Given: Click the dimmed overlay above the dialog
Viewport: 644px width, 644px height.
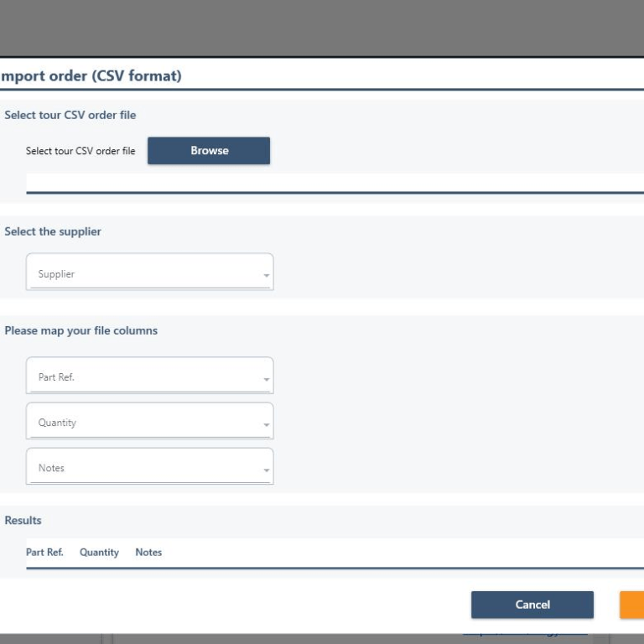Looking at the screenshot, I should [322, 28].
